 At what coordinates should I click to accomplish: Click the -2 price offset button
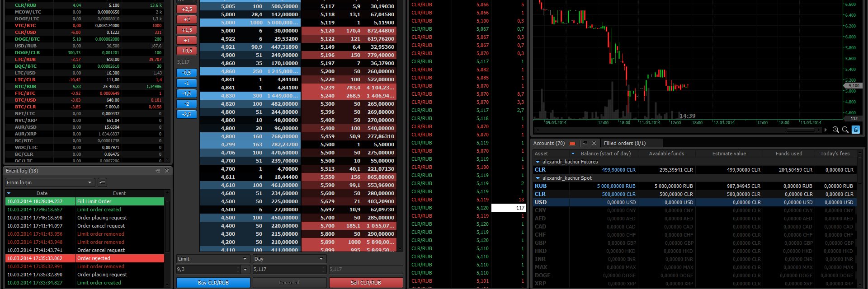[187, 104]
